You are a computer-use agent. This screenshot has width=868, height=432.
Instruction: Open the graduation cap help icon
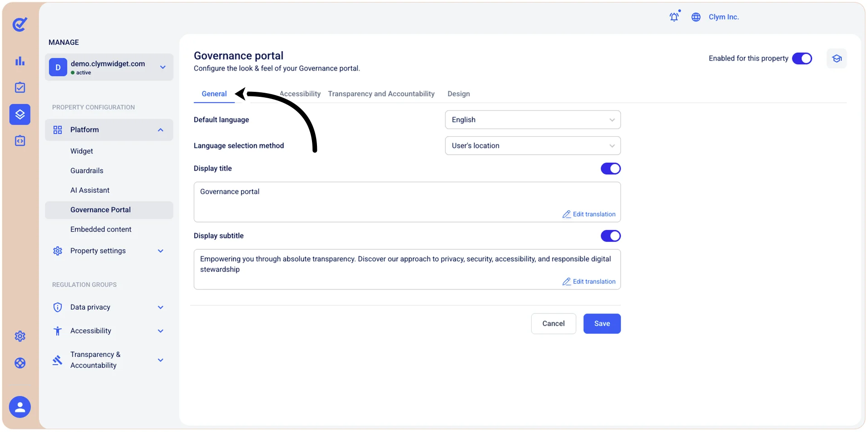point(837,58)
